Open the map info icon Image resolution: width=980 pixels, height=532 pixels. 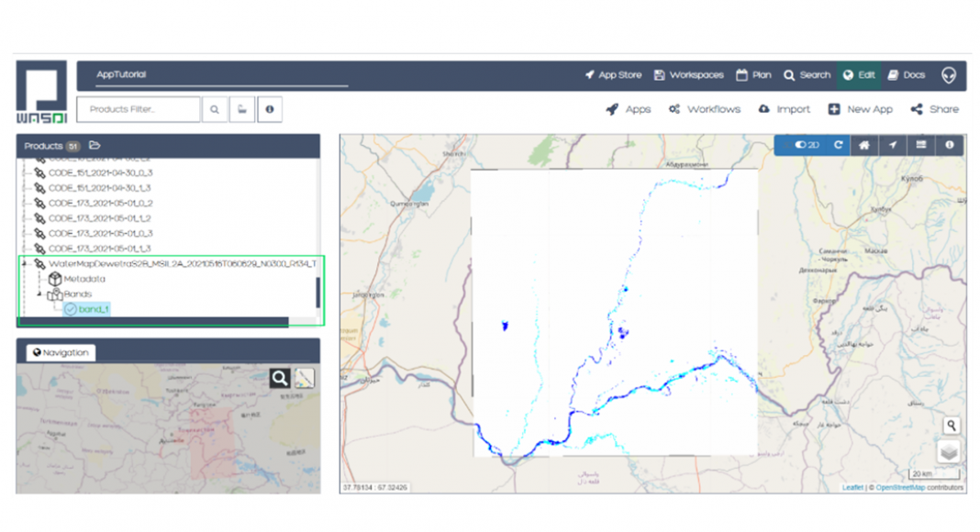pos(949,145)
